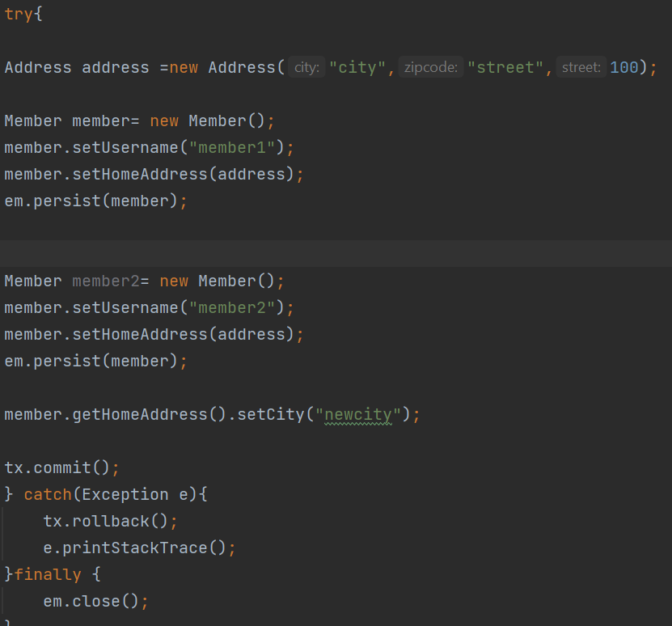The height and width of the screenshot is (626, 672).
Task: Click the em.close() statement
Action: click(x=95, y=601)
